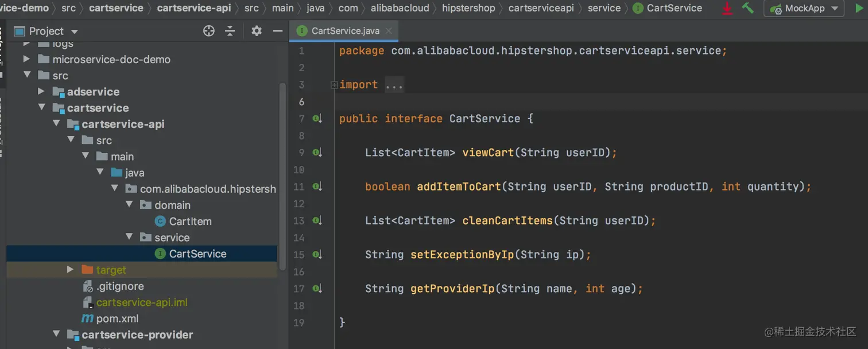The image size is (868, 349).
Task: Click the locate/scroll-from-source target icon
Action: pos(209,31)
